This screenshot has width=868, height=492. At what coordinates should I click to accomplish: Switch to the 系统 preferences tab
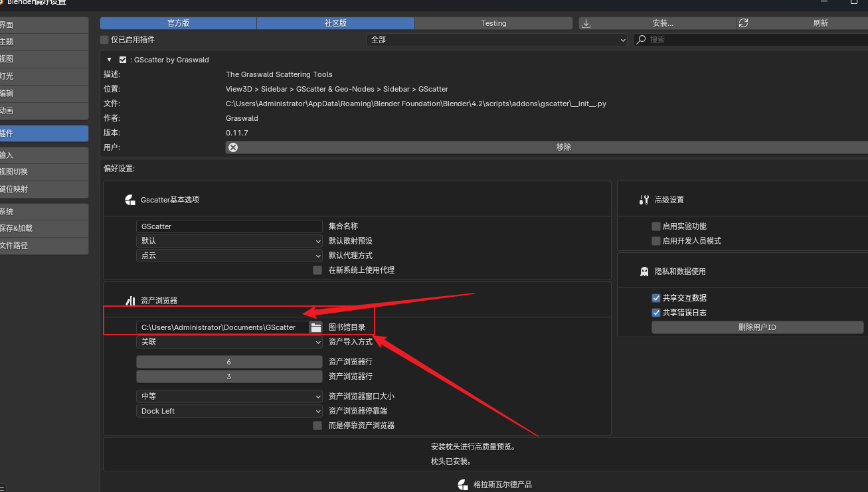coord(44,212)
